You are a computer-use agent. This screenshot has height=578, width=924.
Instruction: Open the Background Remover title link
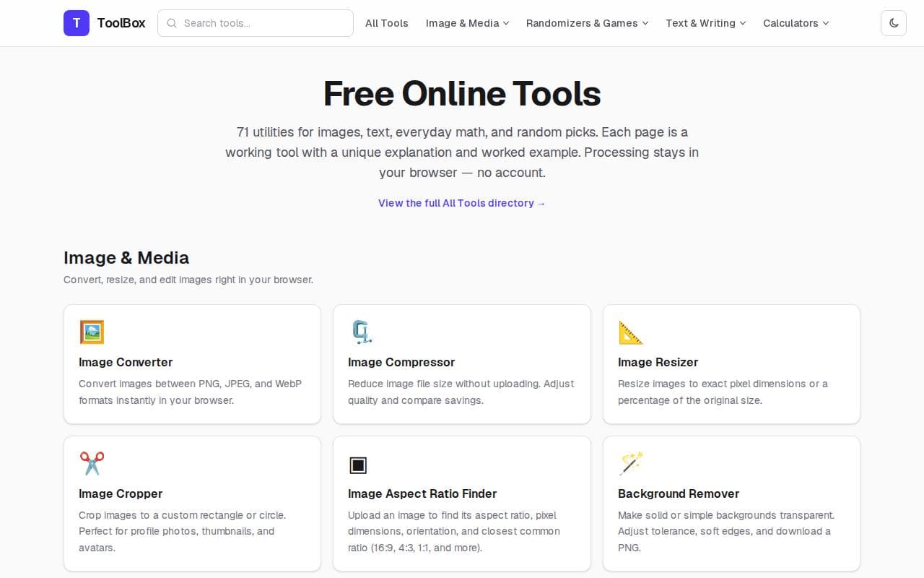pyautogui.click(x=679, y=493)
